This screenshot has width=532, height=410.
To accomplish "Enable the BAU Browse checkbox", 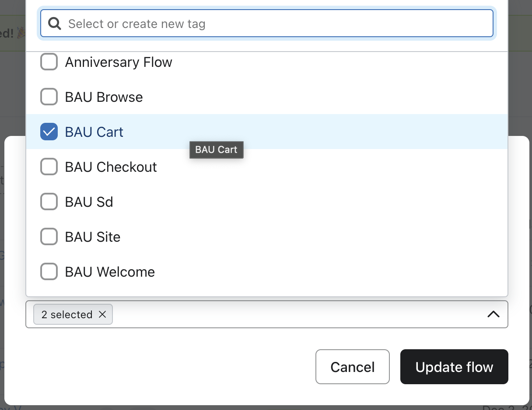I will [49, 97].
